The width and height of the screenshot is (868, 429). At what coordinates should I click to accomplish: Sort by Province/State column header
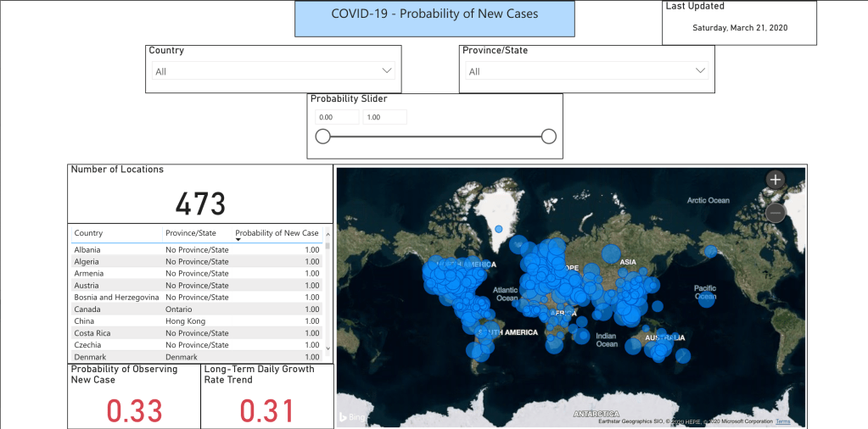point(190,233)
